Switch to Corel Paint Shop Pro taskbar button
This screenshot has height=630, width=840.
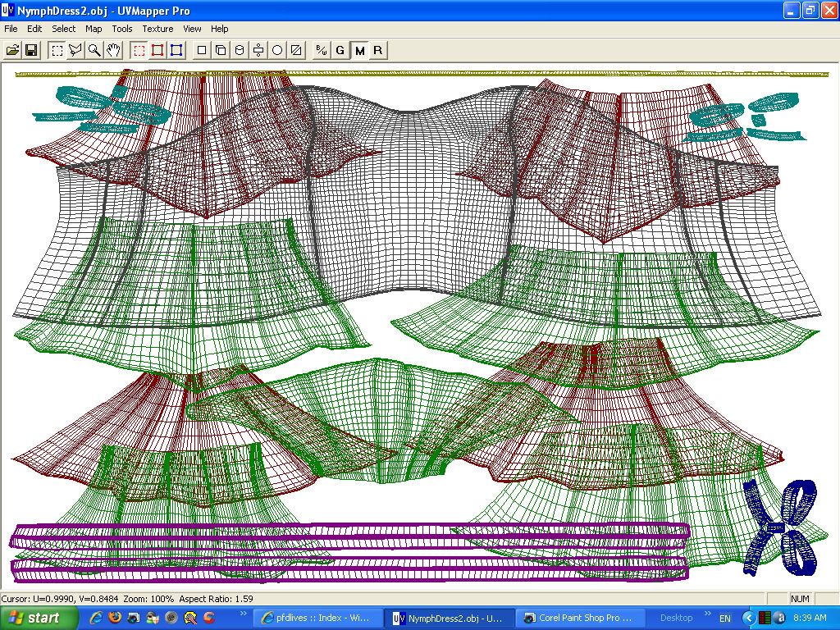point(578,618)
